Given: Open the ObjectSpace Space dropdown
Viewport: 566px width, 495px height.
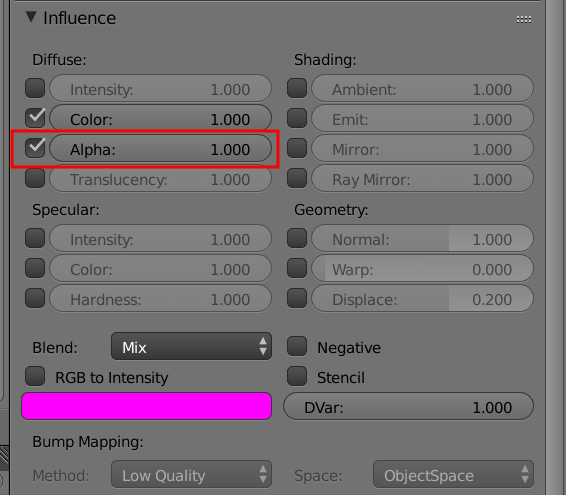Looking at the screenshot, I should point(453,474).
